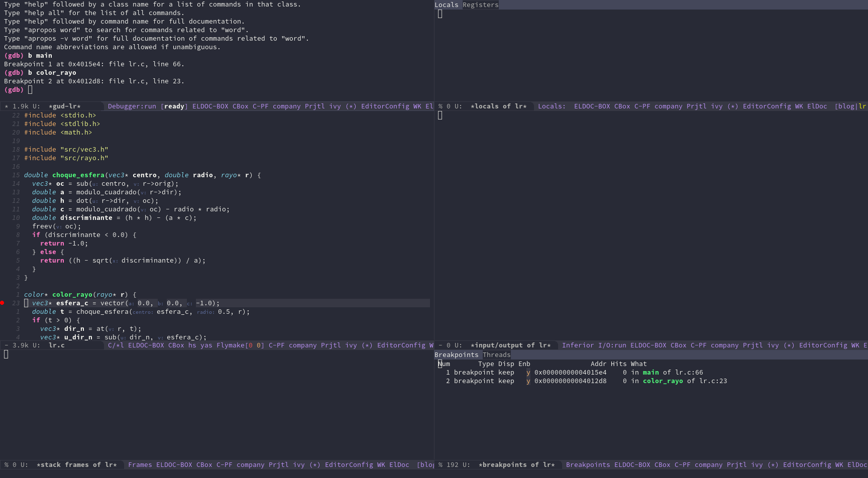This screenshot has height=478, width=868.
Task: Click the *gud-lr* buffer name in mode line
Action: click(x=65, y=106)
